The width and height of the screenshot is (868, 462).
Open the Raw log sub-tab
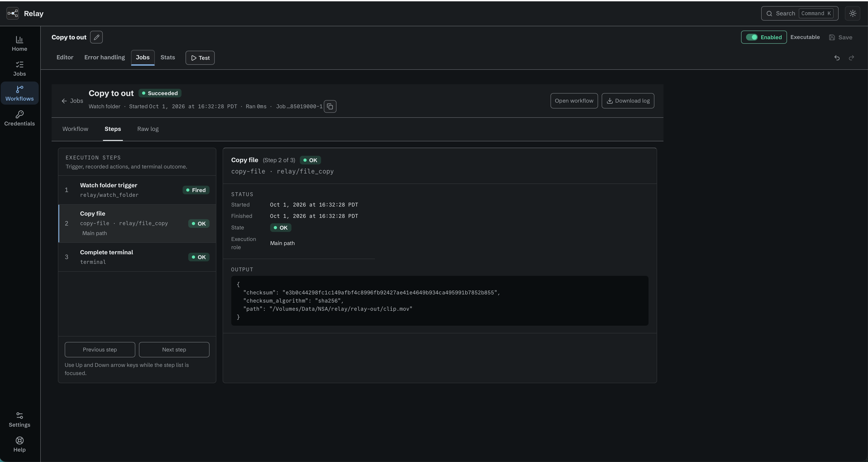148,129
